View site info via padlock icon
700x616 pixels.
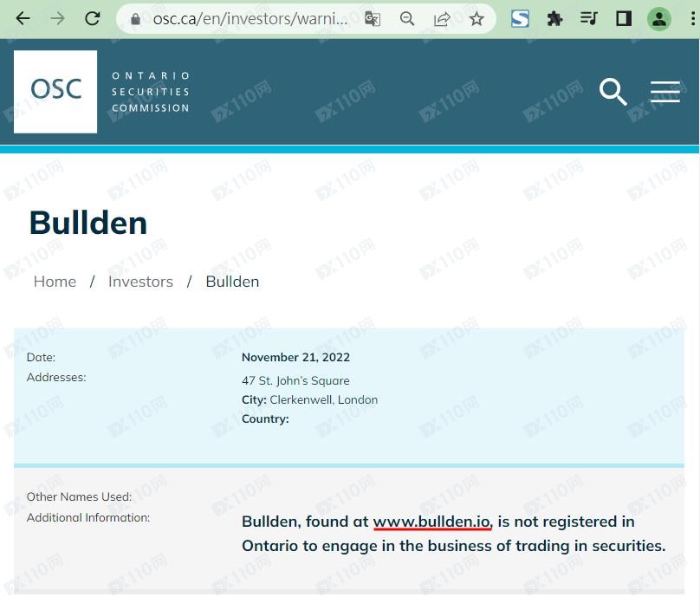134,19
